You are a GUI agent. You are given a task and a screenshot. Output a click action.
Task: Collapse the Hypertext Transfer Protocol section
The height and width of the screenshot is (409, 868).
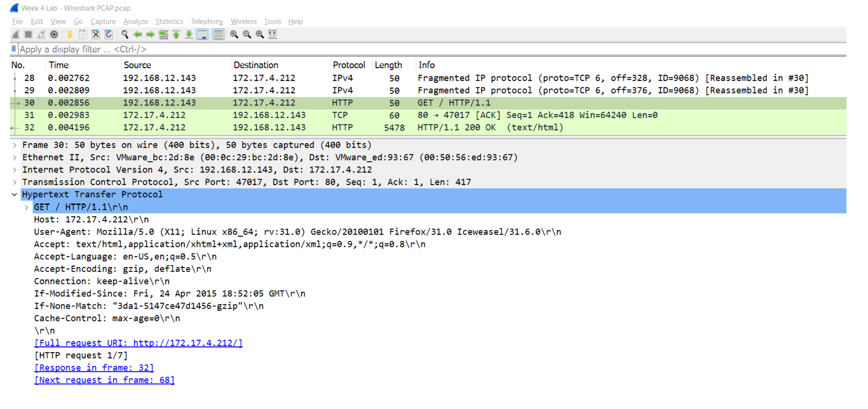point(15,194)
